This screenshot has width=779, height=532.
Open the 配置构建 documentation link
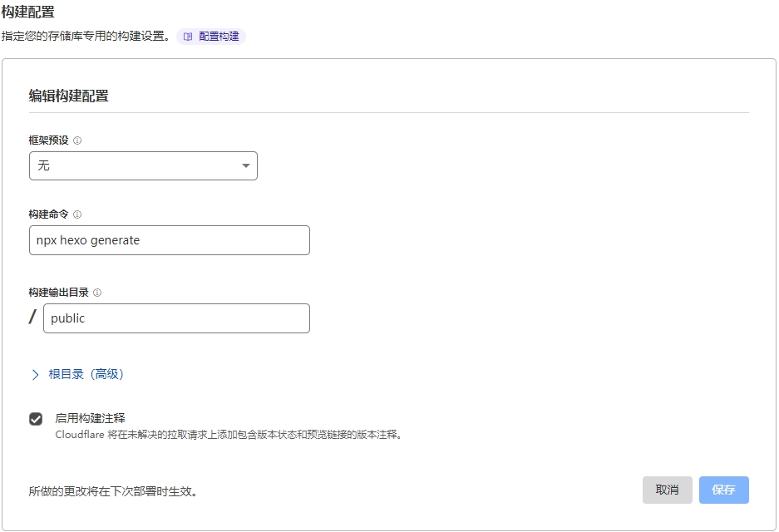point(219,37)
